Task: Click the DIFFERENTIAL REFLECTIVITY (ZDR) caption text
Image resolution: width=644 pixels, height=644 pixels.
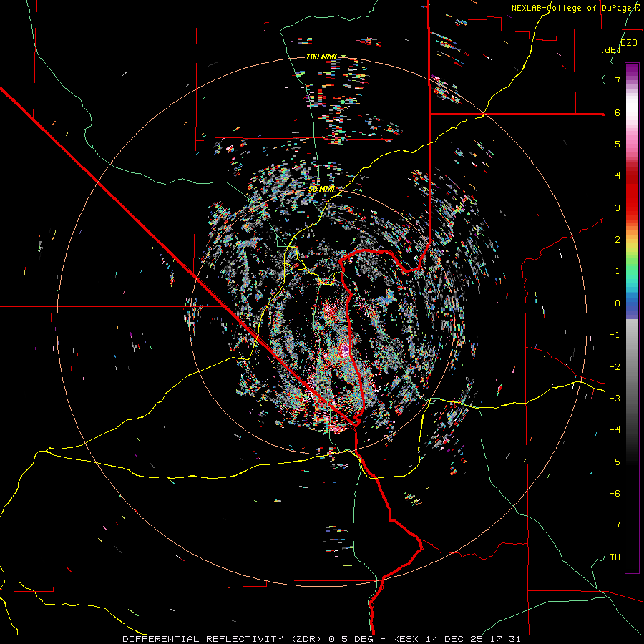Action: [x=223, y=639]
